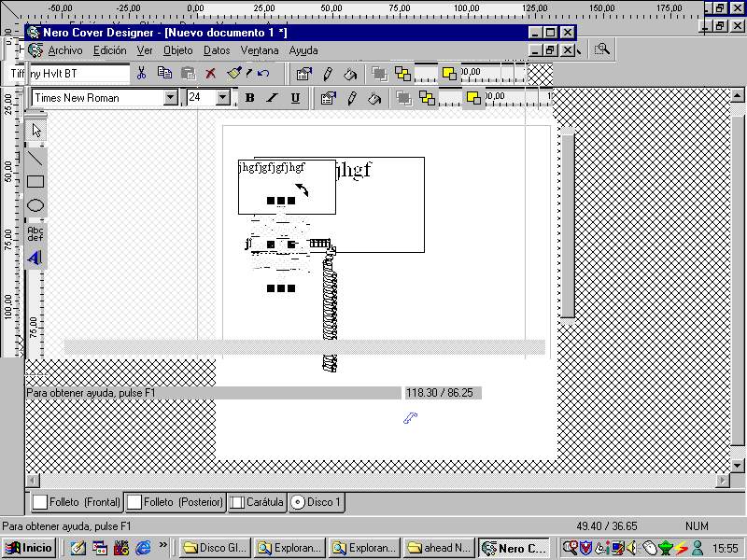Activate the Ellipse shape tool

point(35,205)
